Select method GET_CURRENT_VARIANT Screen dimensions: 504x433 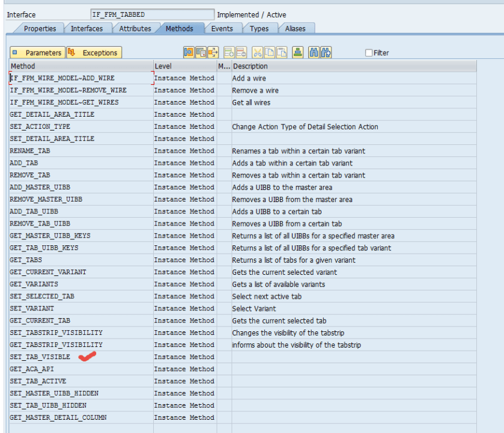click(81, 272)
